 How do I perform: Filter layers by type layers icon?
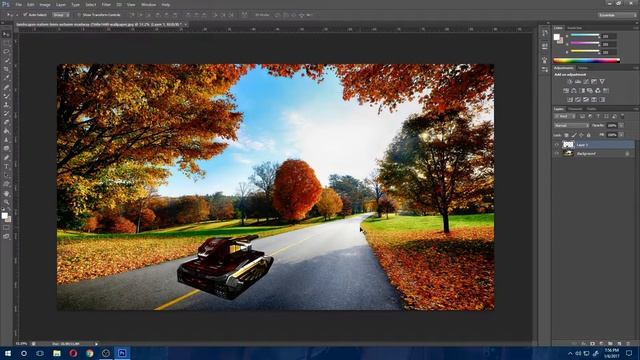click(x=598, y=116)
